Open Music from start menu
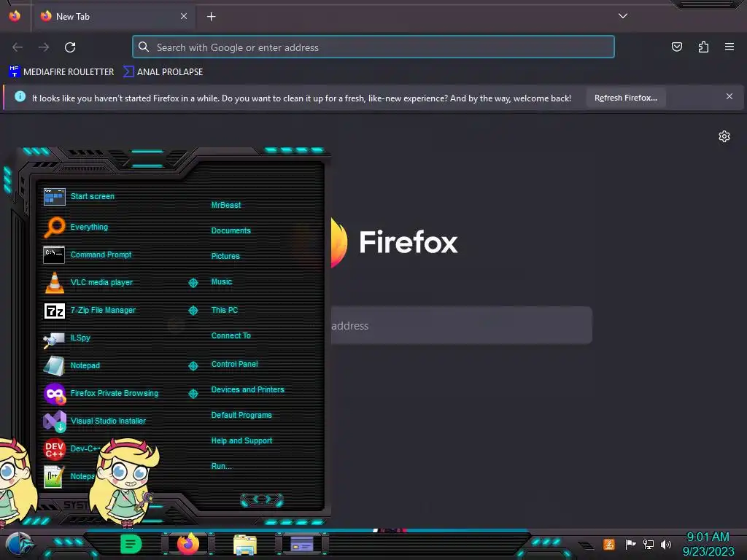This screenshot has height=560, width=747. pos(222,282)
